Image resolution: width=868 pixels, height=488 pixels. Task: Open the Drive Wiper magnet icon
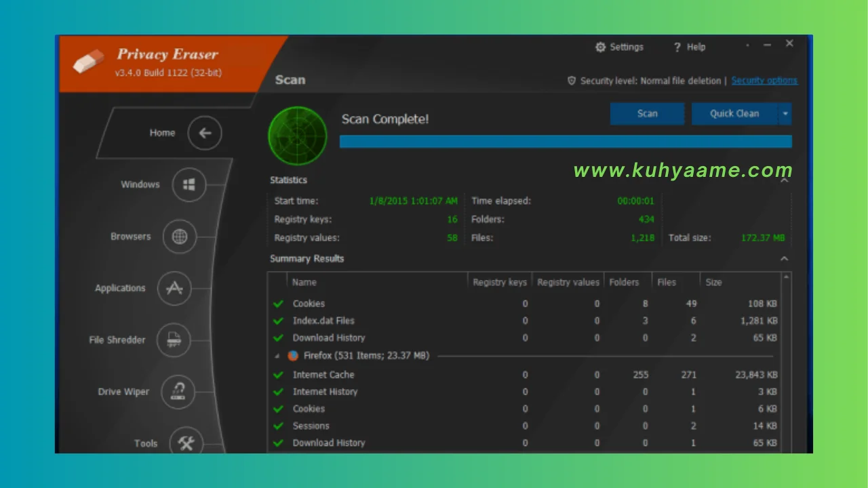point(178,392)
